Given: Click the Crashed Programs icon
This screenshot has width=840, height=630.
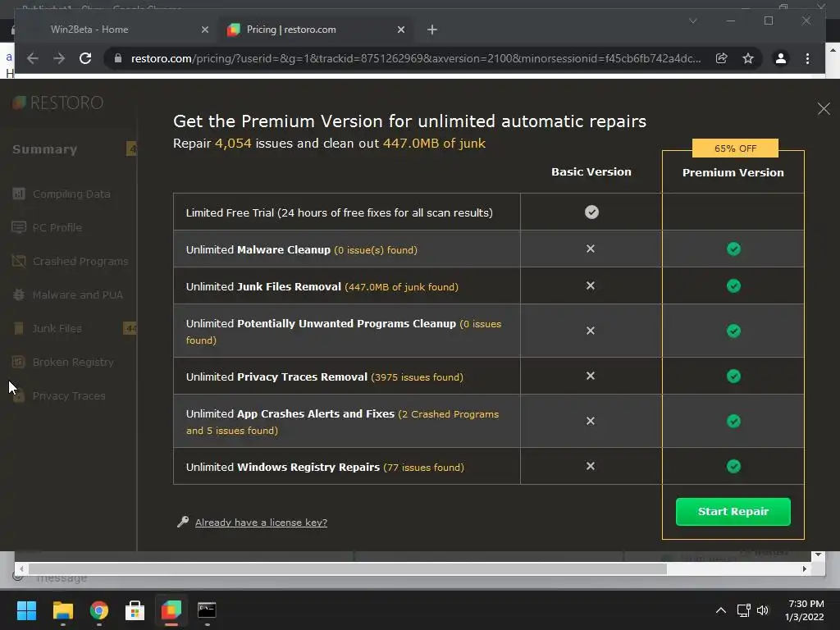Looking at the screenshot, I should (x=19, y=261).
